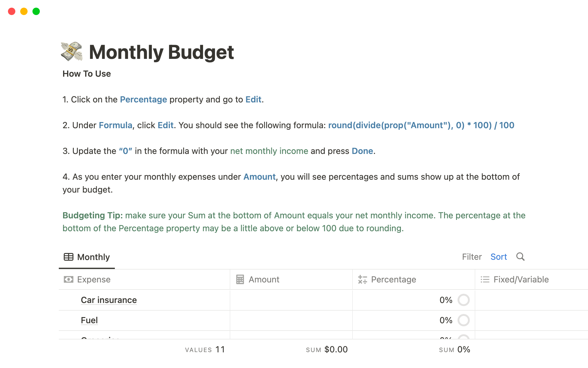This screenshot has width=588, height=368.
Task: Click the flying money page icon
Action: click(x=72, y=52)
